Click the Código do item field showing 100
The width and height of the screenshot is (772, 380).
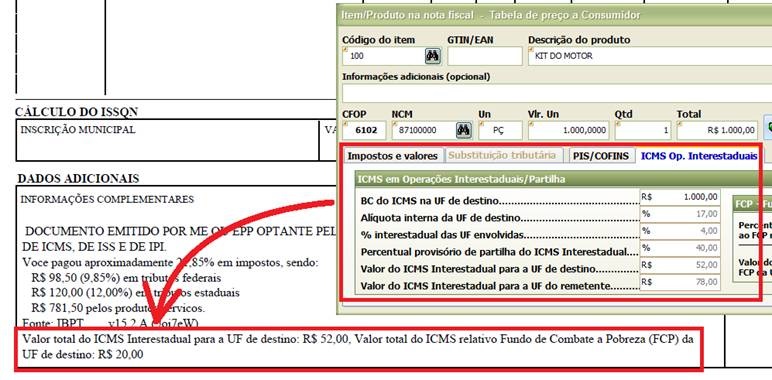point(384,56)
